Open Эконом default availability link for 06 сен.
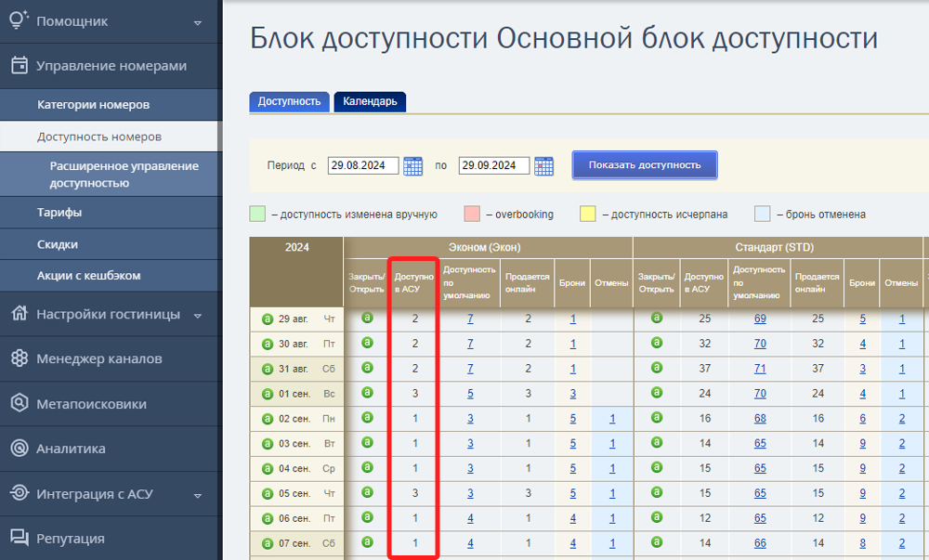 click(470, 518)
